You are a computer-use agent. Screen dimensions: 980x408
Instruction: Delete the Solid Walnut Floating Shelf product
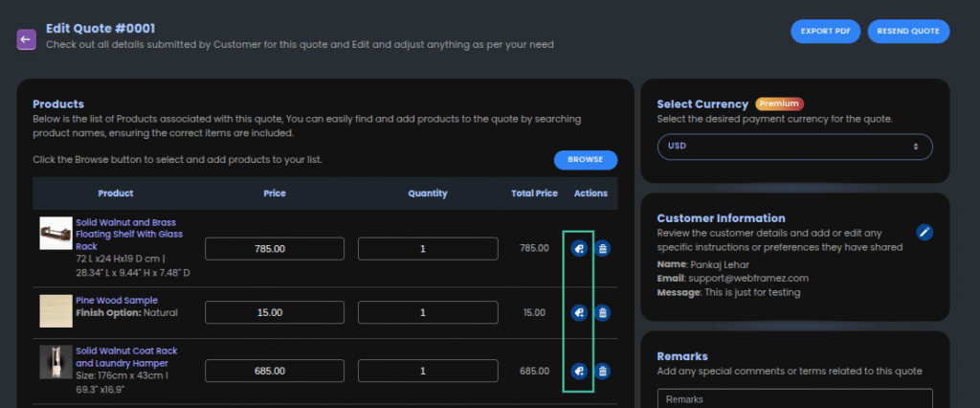pos(602,249)
